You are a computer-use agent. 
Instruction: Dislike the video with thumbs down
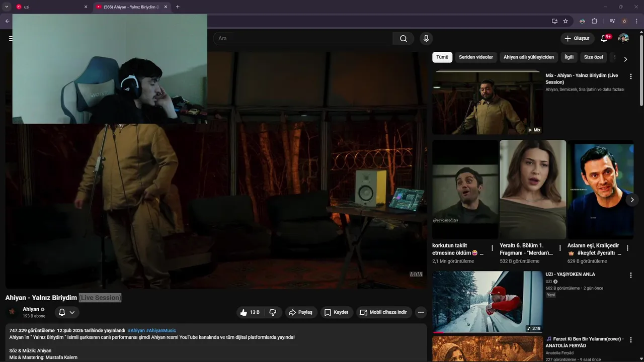pyautogui.click(x=273, y=312)
